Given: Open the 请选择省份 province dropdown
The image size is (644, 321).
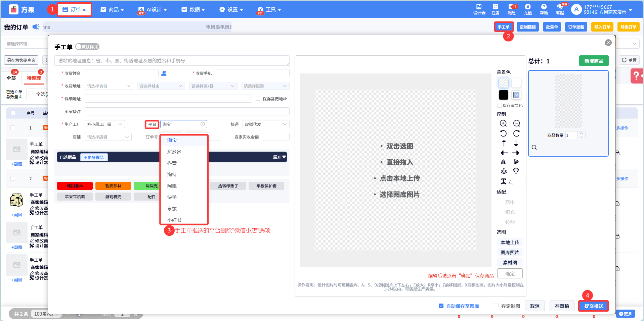Looking at the screenshot, I should coord(109,86).
